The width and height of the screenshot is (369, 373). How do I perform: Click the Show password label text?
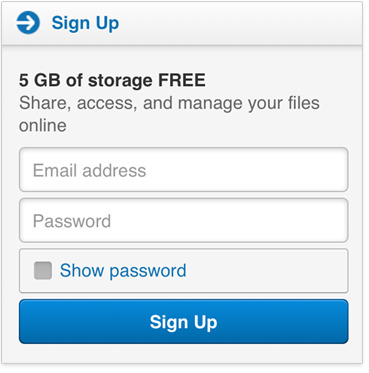click(123, 270)
